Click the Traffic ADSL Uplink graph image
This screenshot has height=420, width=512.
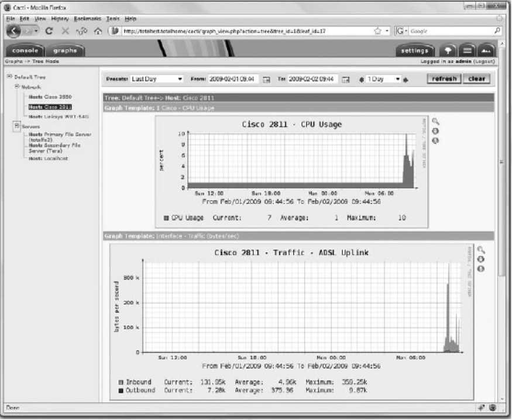[291, 322]
